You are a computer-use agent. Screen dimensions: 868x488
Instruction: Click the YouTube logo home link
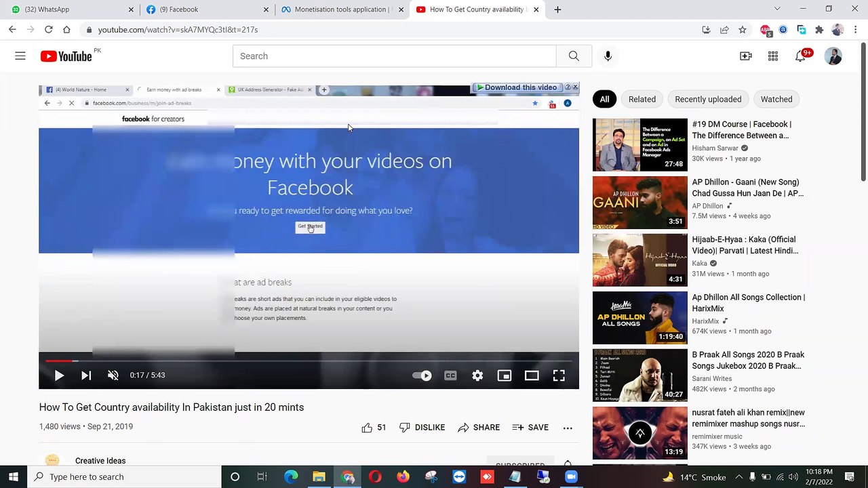[66, 56]
